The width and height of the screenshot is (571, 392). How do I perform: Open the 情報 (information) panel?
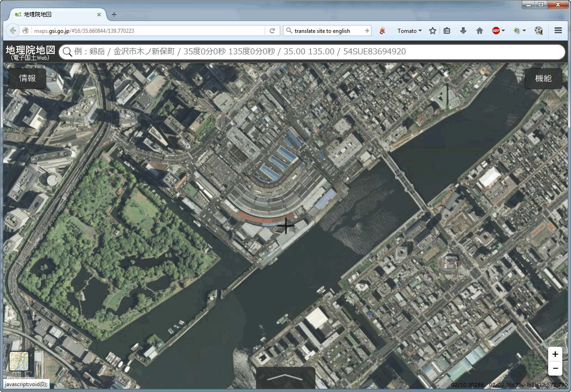pos(27,78)
